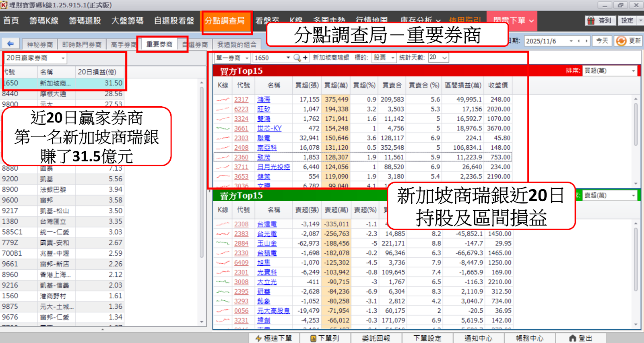The image size is (644, 343).
Task: Open the K線 mini chart for 2330
Action: 223,253
